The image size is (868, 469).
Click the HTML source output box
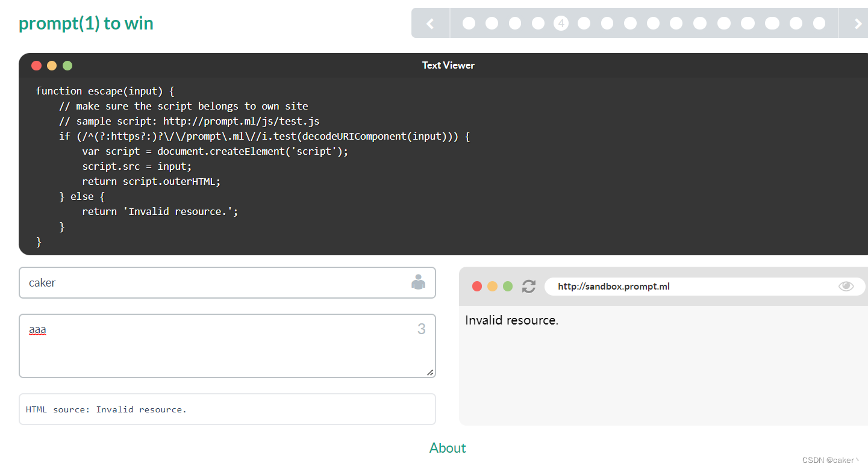point(227,409)
